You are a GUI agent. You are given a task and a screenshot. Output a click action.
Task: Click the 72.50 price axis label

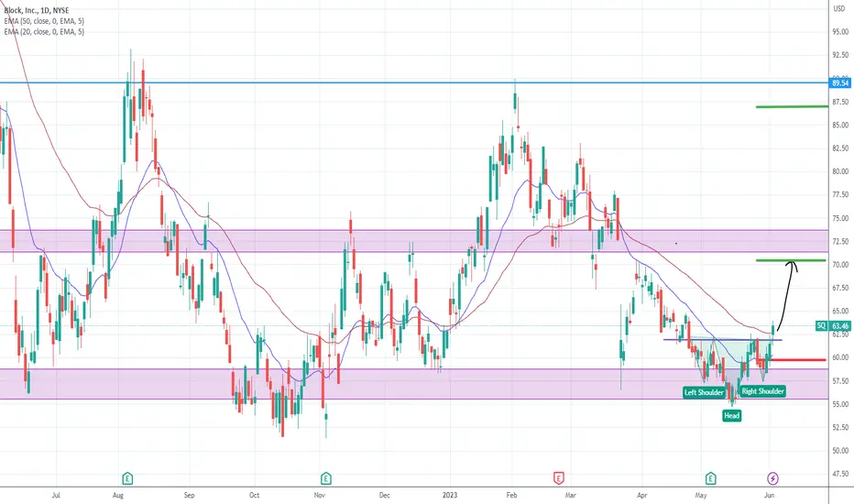pos(840,241)
